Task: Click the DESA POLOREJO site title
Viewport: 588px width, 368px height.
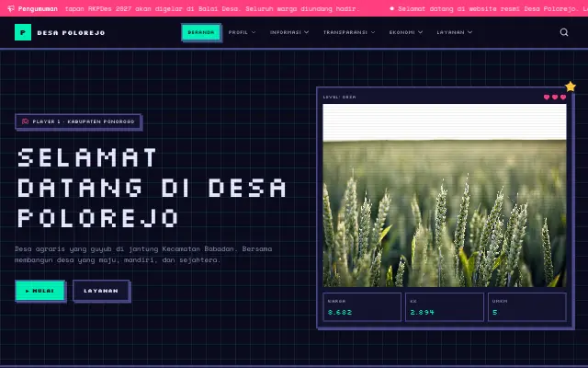Action: pos(71,33)
